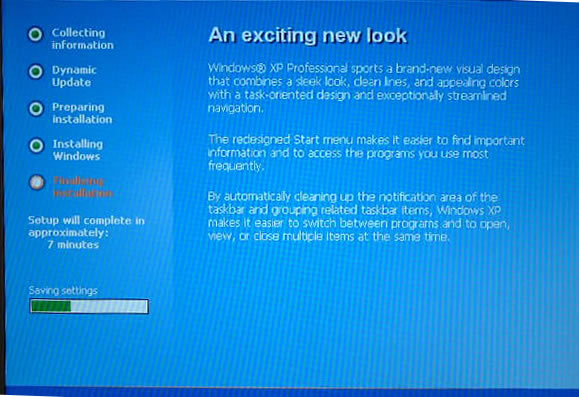Select the 'Preparing installation' step label
The height and width of the screenshot is (397, 579).
tap(82, 113)
